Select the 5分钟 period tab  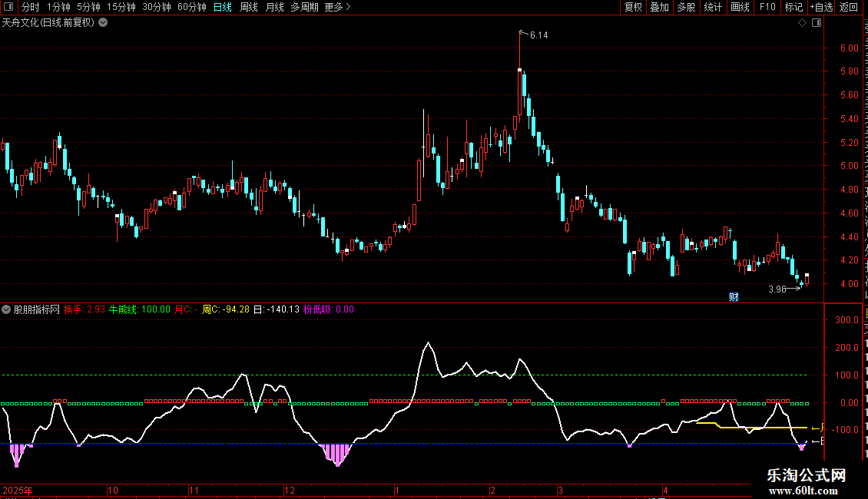[x=88, y=7]
